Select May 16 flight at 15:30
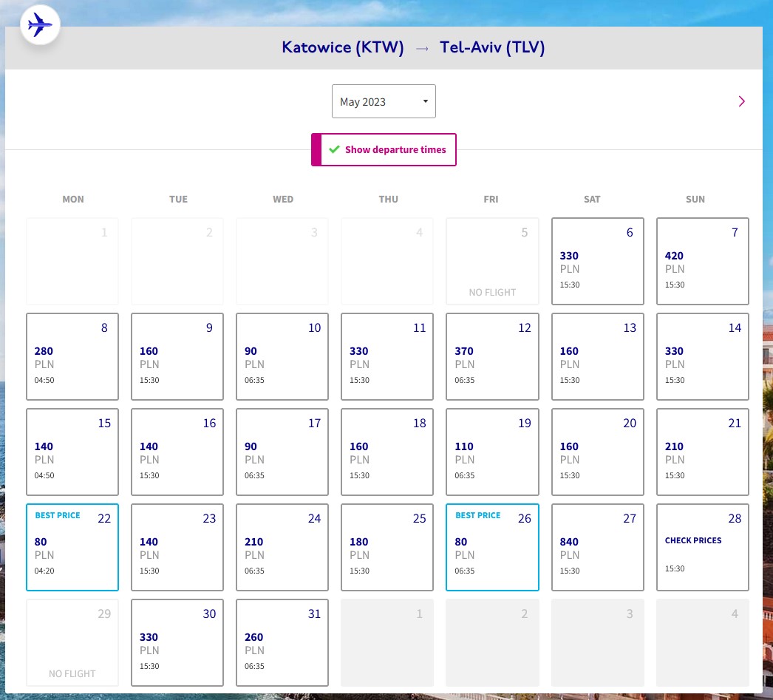 [x=177, y=452]
